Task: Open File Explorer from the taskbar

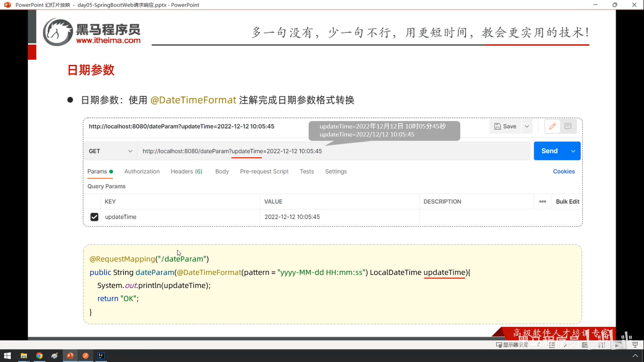Action: (24, 356)
